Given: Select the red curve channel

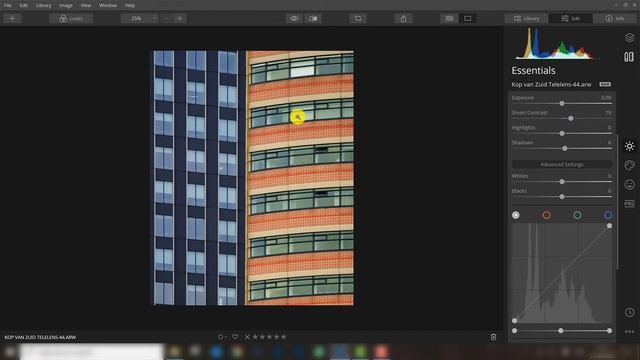Looking at the screenshot, I should pyautogui.click(x=547, y=215).
